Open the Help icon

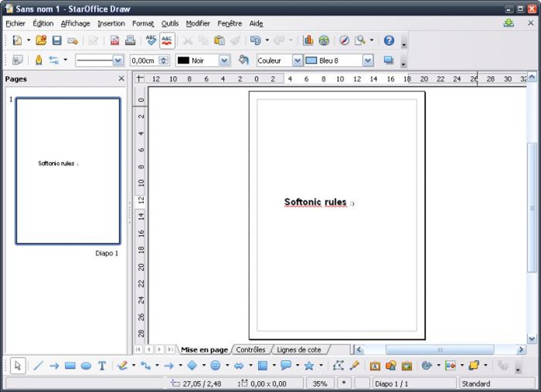389,40
